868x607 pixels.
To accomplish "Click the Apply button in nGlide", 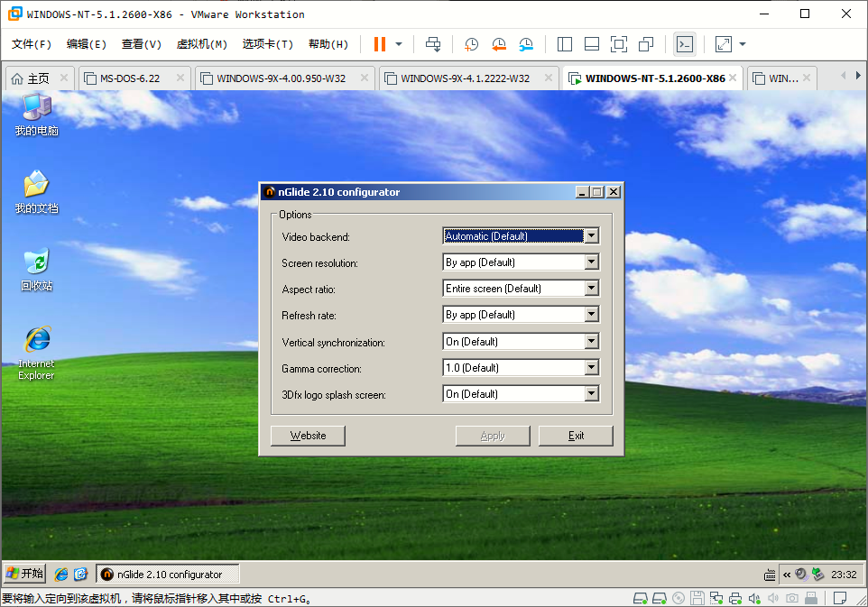I will point(493,436).
